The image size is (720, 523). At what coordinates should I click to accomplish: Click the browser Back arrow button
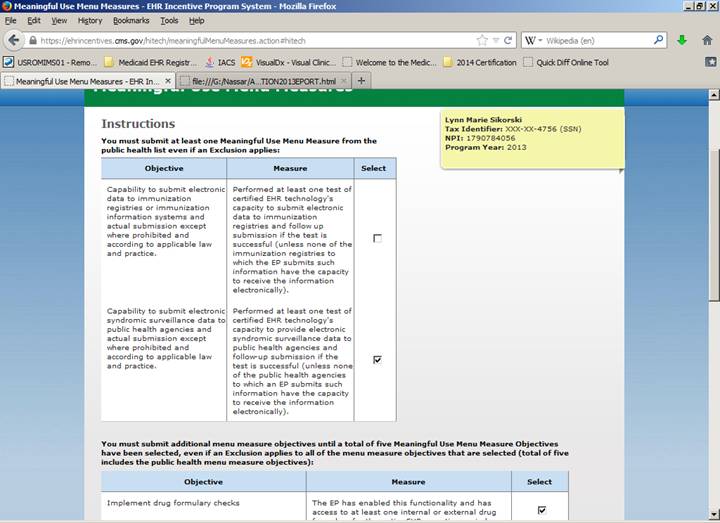tap(14, 41)
